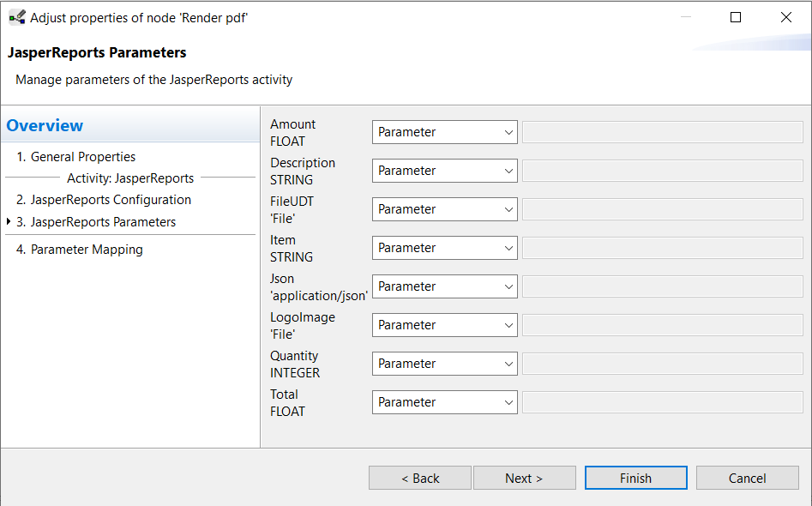Open the Description STRING dropdown

click(x=445, y=171)
